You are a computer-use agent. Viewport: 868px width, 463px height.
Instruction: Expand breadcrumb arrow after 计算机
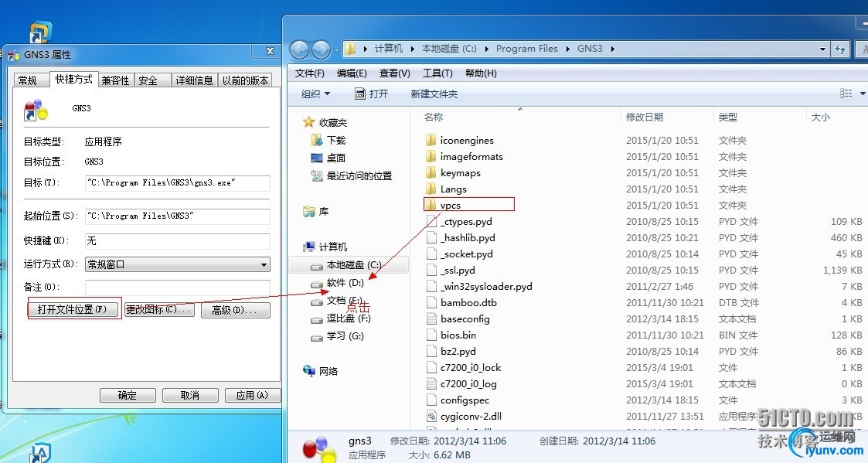(413, 49)
